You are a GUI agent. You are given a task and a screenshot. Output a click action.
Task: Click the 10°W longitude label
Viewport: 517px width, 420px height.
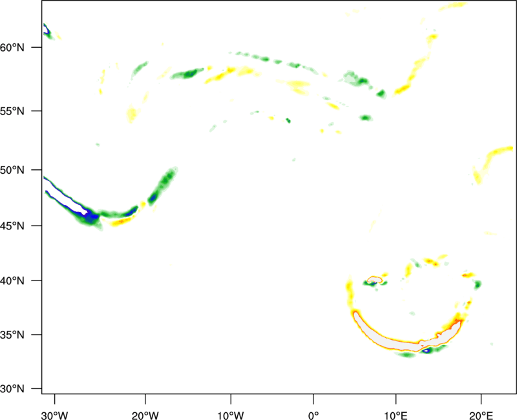click(231, 415)
